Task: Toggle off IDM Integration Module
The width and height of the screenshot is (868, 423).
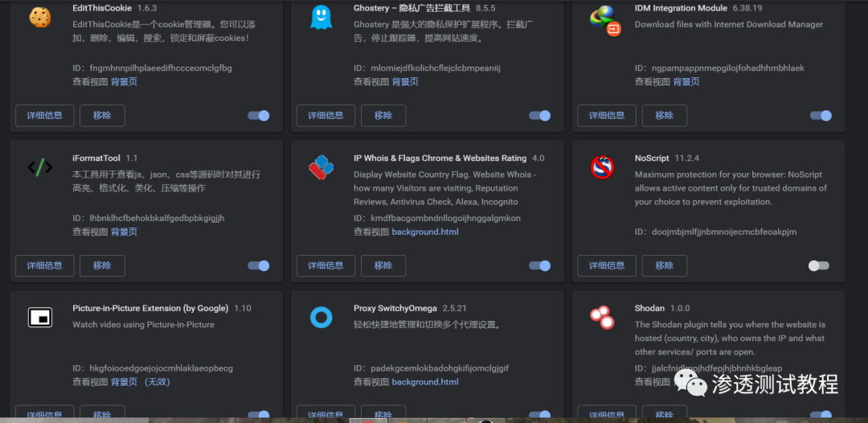Action: pyautogui.click(x=821, y=116)
